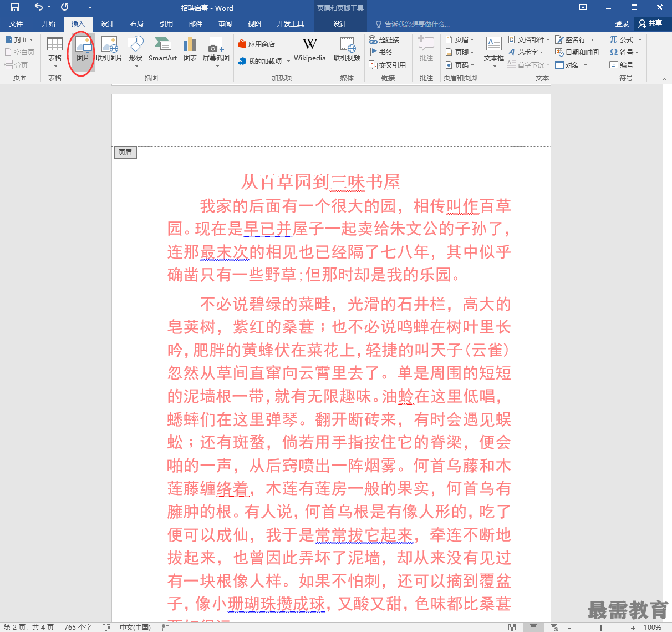Customize Quick Access Toolbar dropdown arrow

point(90,7)
